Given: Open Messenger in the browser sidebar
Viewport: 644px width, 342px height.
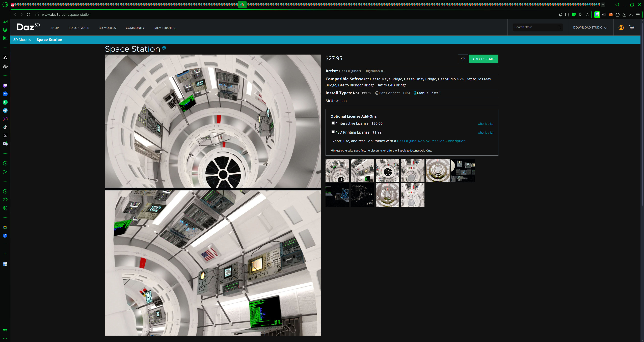Looking at the screenshot, I should click(5, 94).
